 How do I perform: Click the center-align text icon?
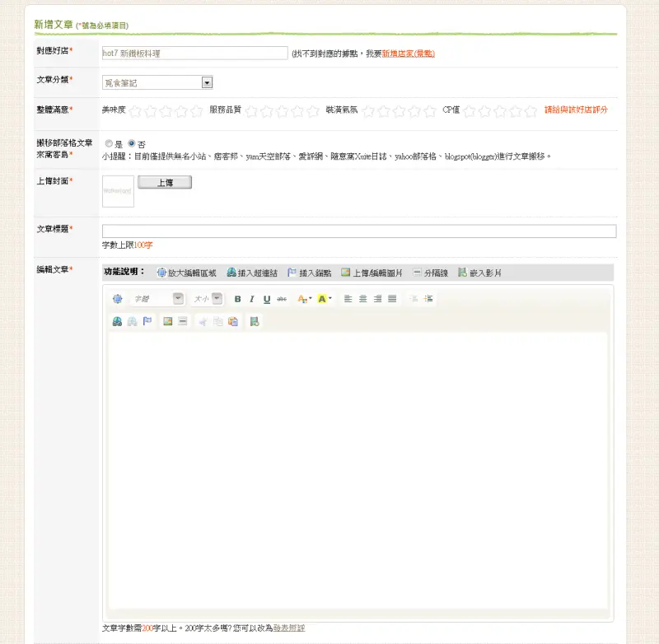[362, 299]
